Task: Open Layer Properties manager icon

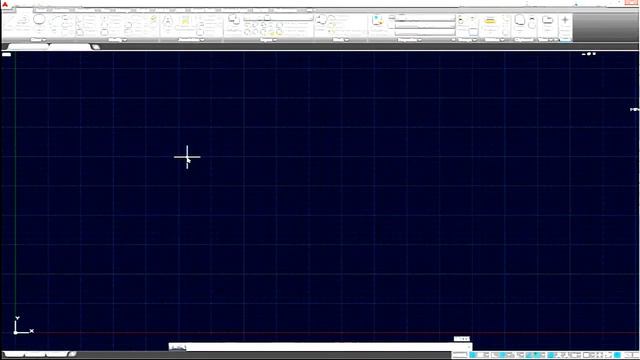Action: pos(233,19)
